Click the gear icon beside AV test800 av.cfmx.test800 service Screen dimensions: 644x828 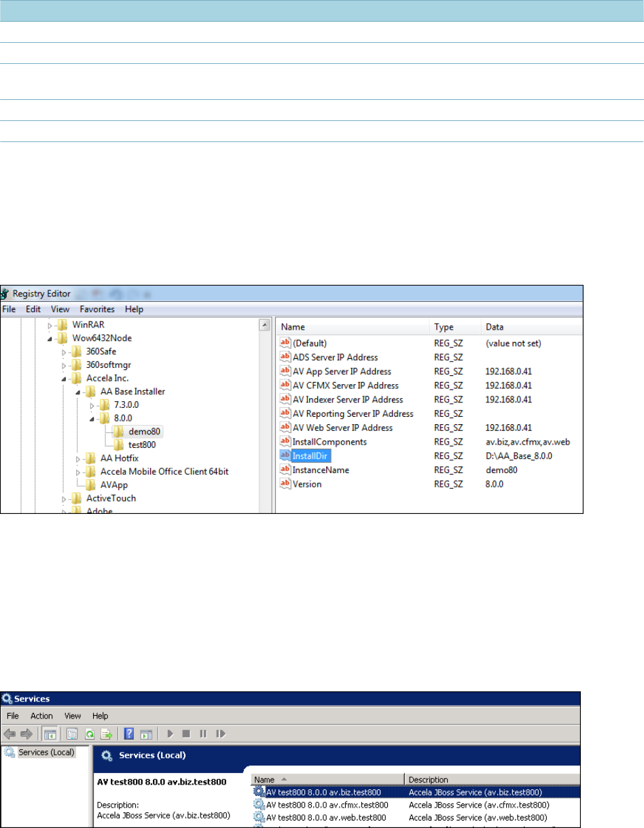point(259,804)
